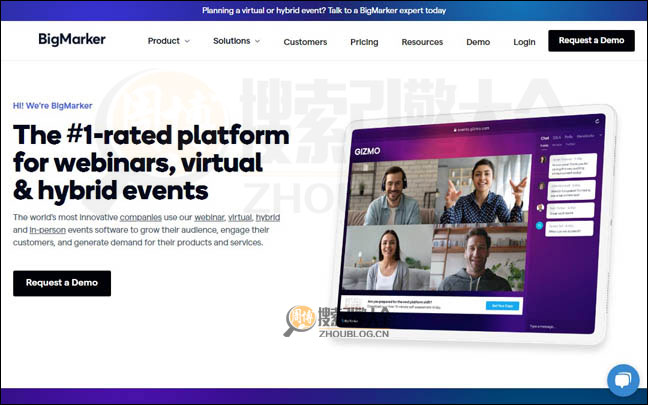Follow the 'hybrid' link in paragraph
648x405 pixels.
267,217
